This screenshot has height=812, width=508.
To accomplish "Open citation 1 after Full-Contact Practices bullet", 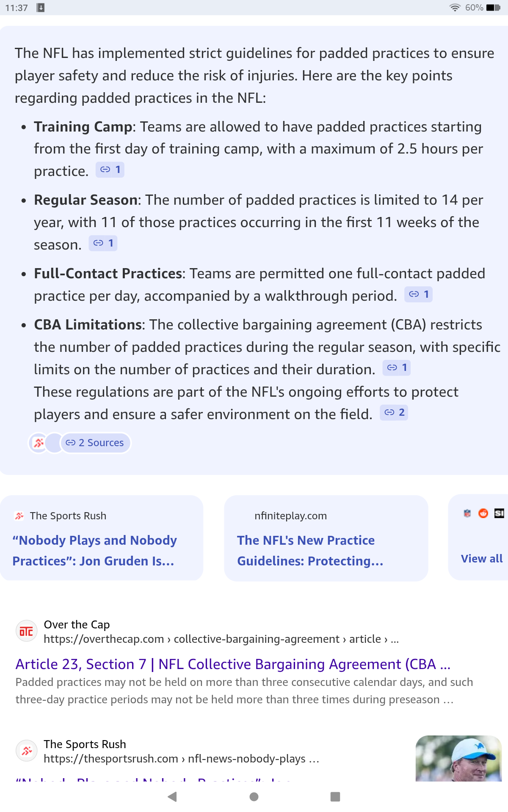I will tap(419, 294).
